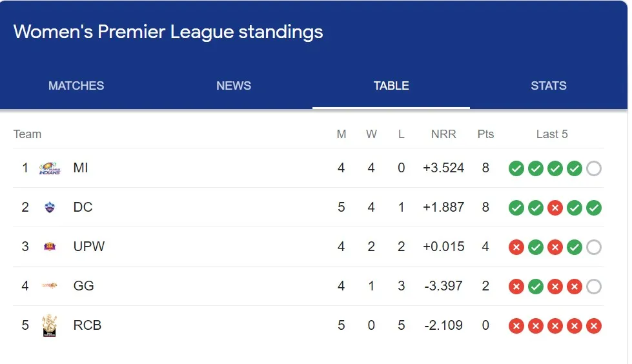Click MI's empty upcoming match circle

pos(594,168)
